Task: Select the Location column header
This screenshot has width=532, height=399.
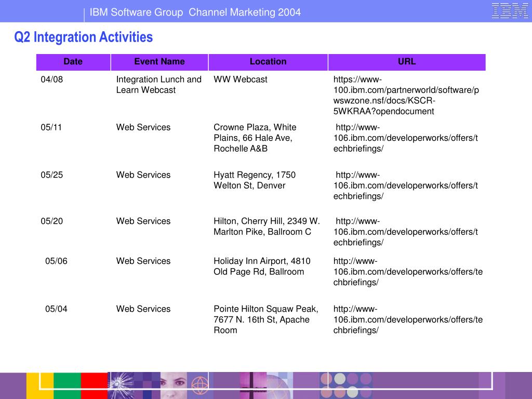Action: click(x=268, y=62)
